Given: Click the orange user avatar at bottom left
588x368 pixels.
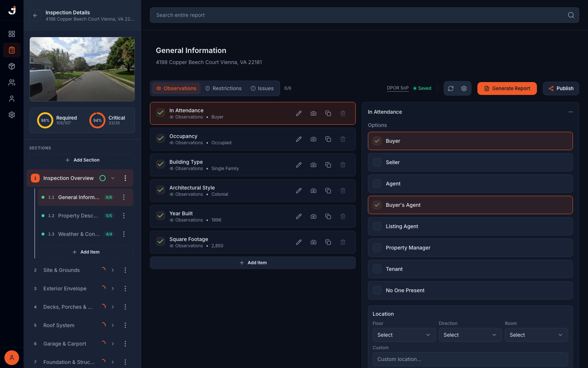Looking at the screenshot, I should [x=12, y=358].
